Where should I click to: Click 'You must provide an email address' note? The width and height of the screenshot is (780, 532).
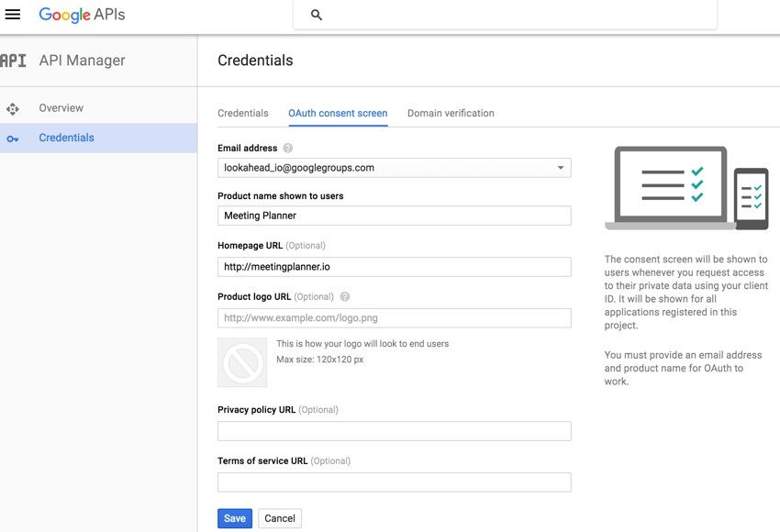click(x=683, y=368)
